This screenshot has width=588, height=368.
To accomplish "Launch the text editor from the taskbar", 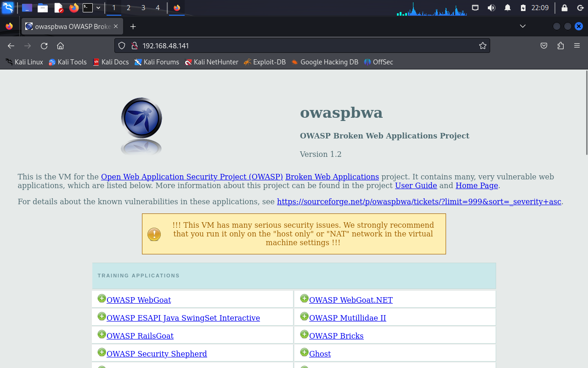I will (58, 8).
